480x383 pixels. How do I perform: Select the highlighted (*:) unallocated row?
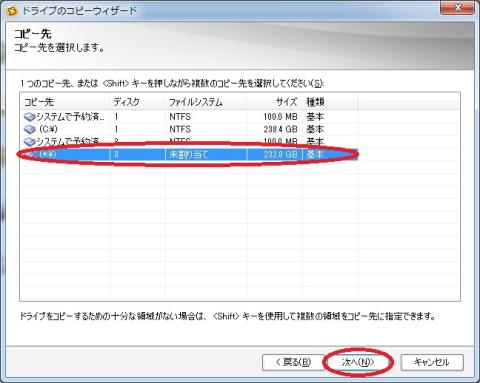point(189,154)
